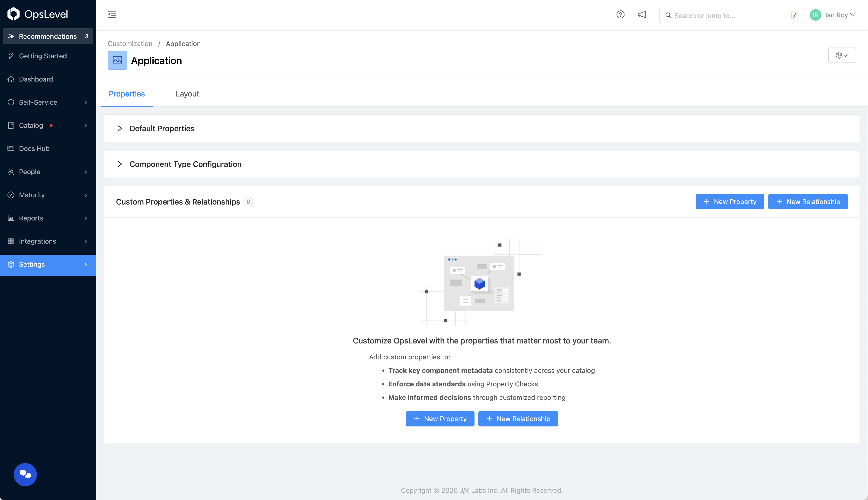The image size is (868, 500).
Task: Click the "Make informed decisions" text
Action: 430,397
